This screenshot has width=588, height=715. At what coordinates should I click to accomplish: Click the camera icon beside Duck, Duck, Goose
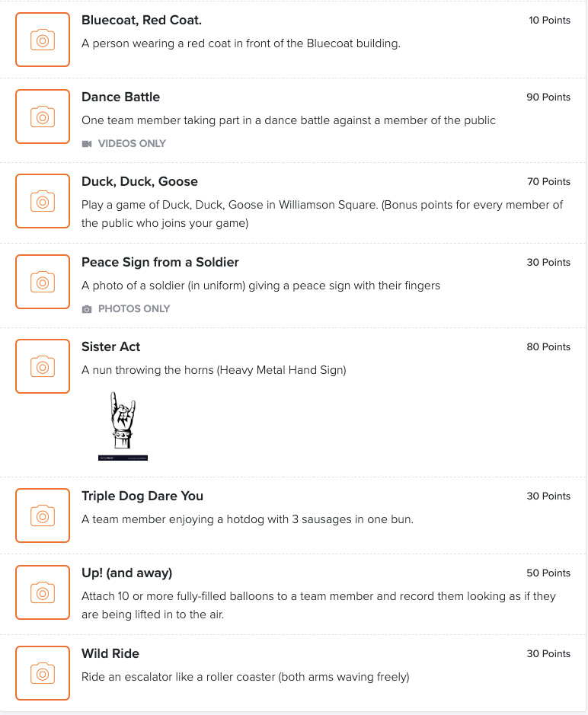click(42, 201)
